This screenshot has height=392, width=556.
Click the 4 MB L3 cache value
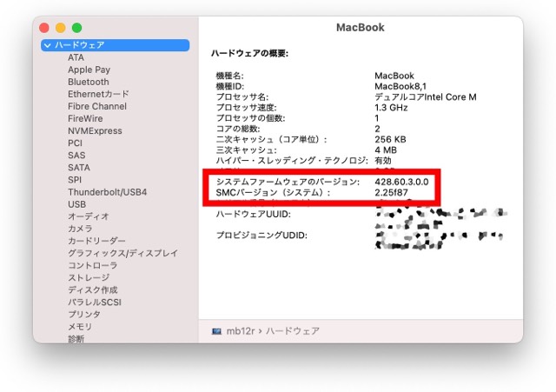click(x=386, y=150)
